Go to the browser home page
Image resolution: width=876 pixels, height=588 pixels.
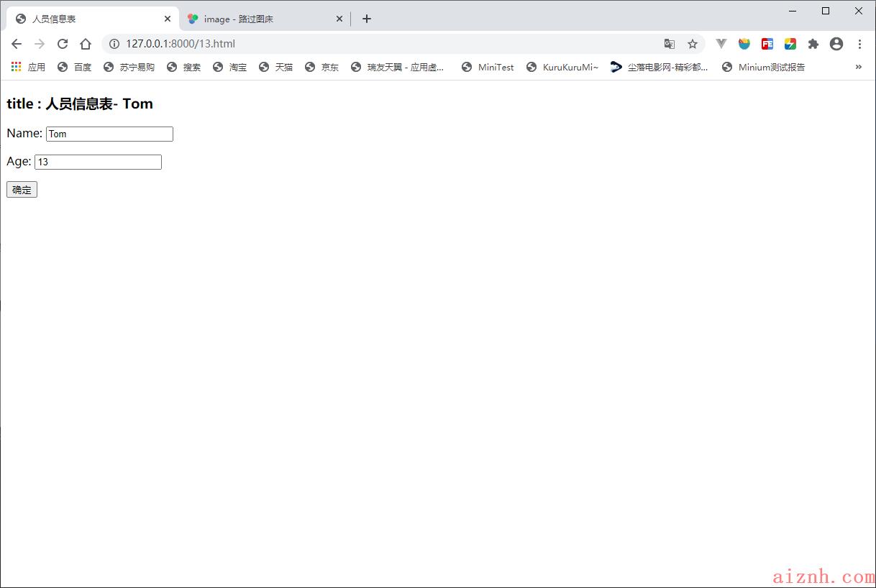tap(86, 44)
